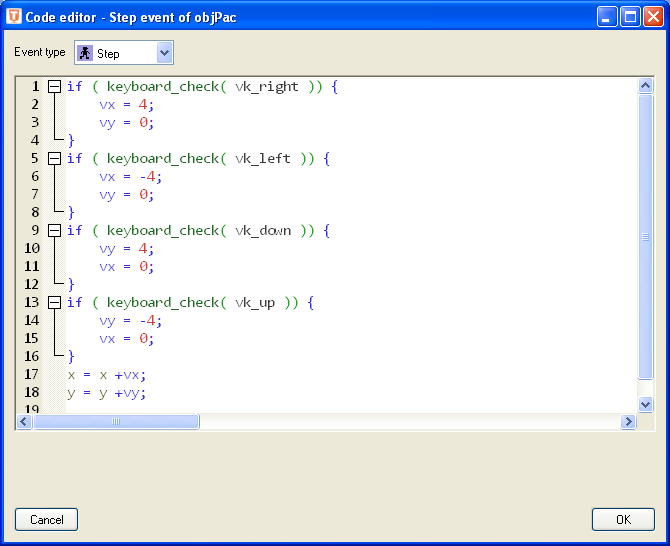670x546 pixels.
Task: Minimize the Code editor window
Action: (x=607, y=17)
